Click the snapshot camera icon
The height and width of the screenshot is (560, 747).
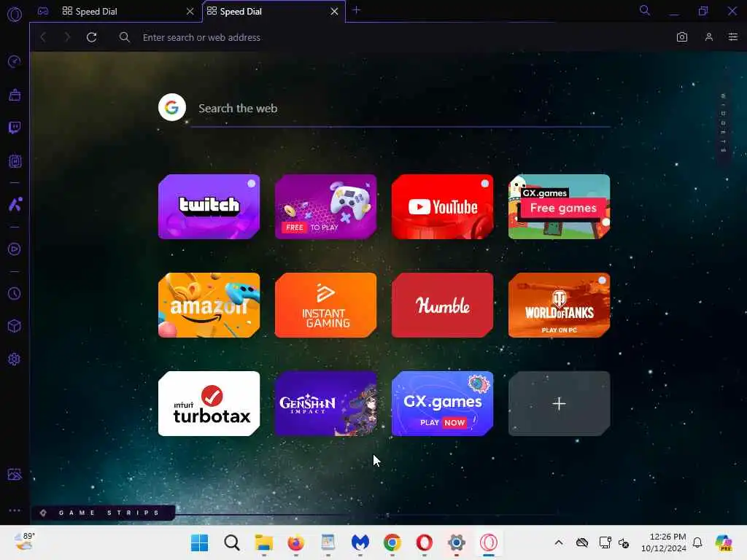[x=682, y=37]
